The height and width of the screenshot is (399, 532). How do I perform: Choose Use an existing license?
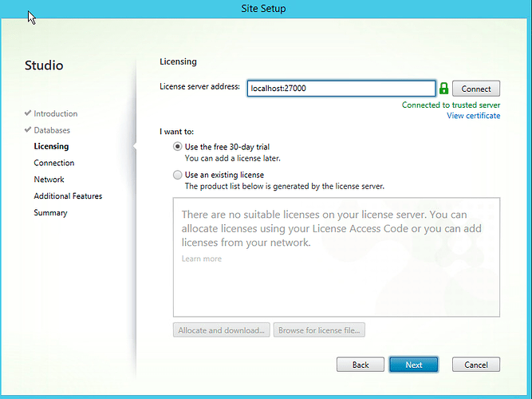[x=178, y=175]
